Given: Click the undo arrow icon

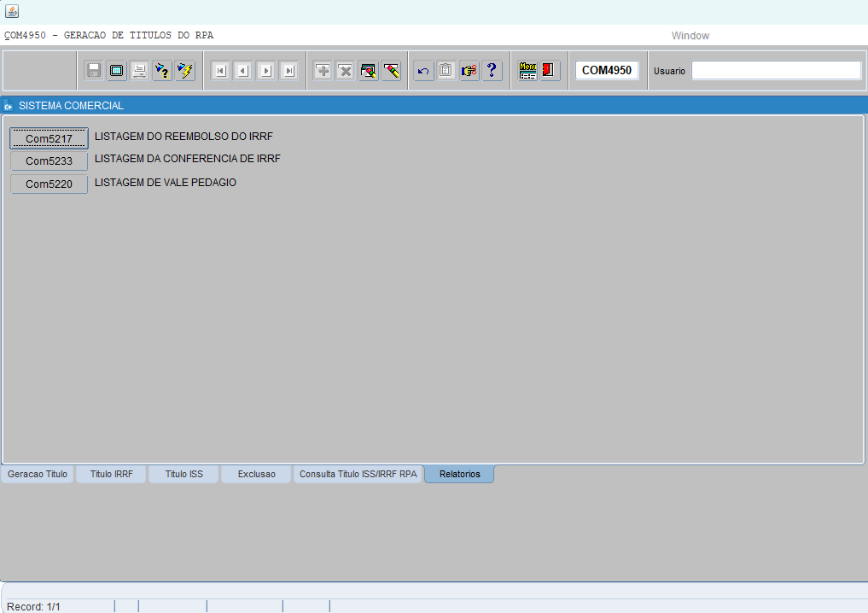Looking at the screenshot, I should click(x=423, y=71).
